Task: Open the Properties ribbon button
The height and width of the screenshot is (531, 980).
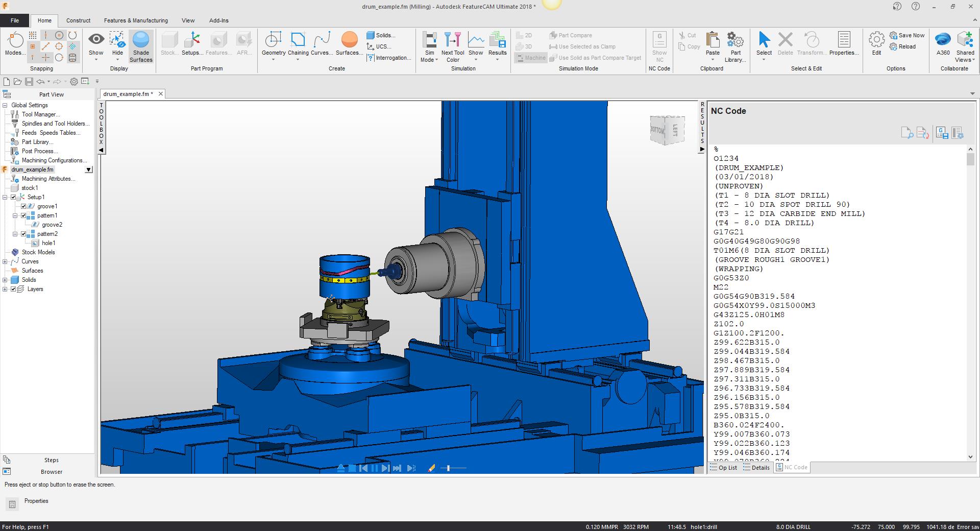Action: pyautogui.click(x=844, y=44)
